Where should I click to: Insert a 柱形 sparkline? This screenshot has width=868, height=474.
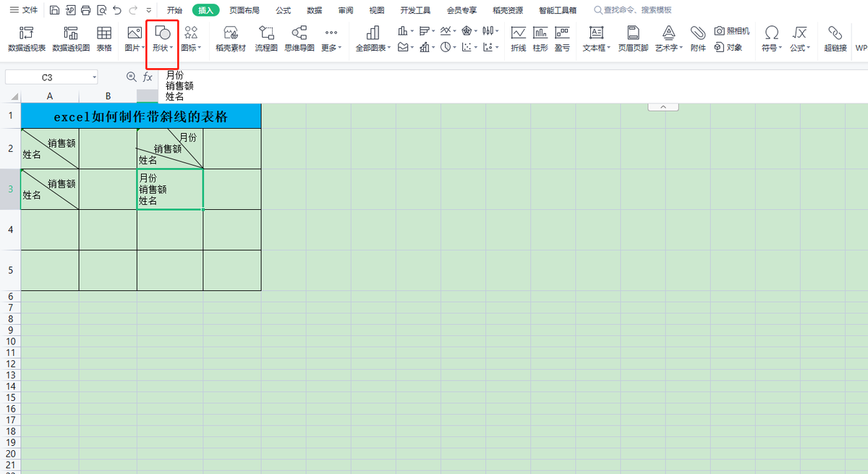540,39
